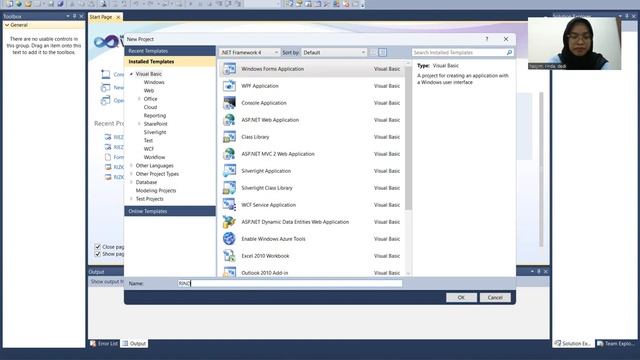
Task: Click the Silverlight Application template icon
Action: 229,171
